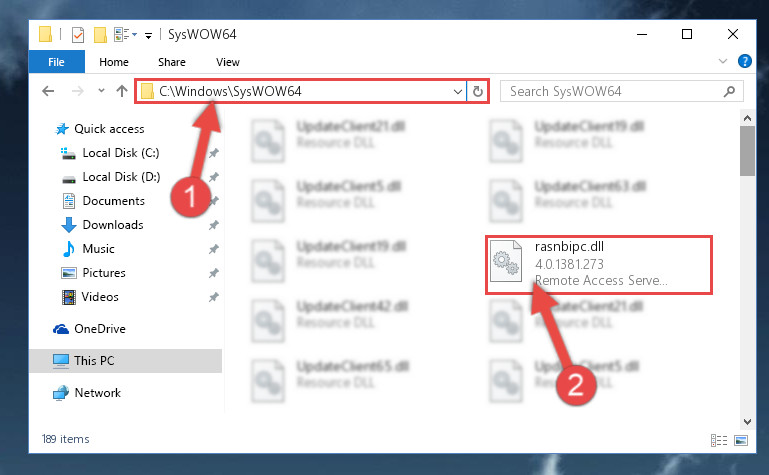Click the Properties quick access toolbar icon
Image resolution: width=769 pixels, height=475 pixels.
point(78,35)
